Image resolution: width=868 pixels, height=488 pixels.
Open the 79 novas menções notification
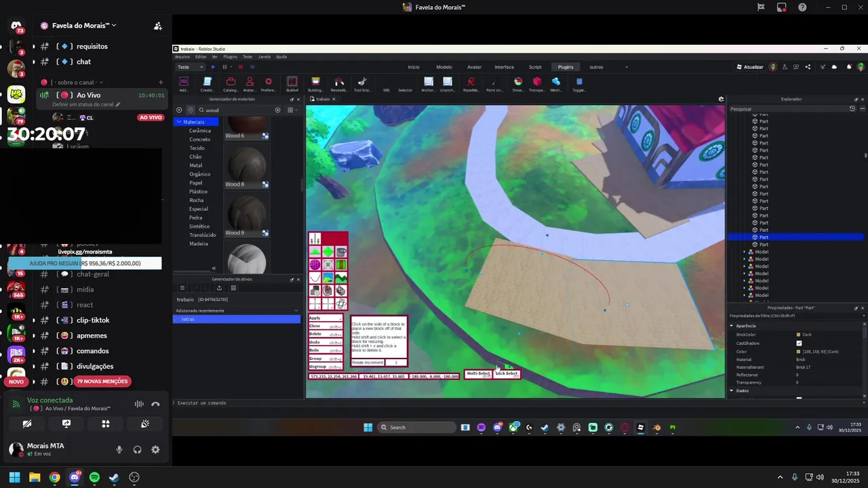tap(102, 382)
